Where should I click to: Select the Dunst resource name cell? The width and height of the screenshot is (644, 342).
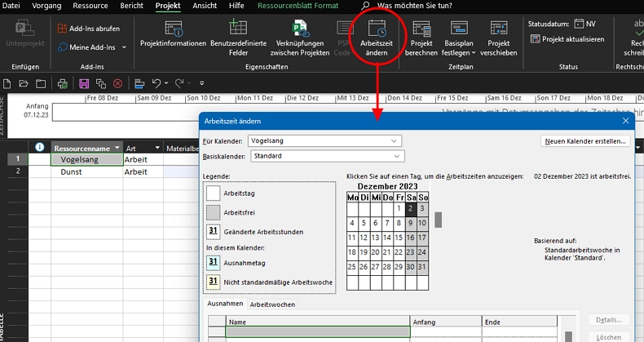[x=86, y=172]
